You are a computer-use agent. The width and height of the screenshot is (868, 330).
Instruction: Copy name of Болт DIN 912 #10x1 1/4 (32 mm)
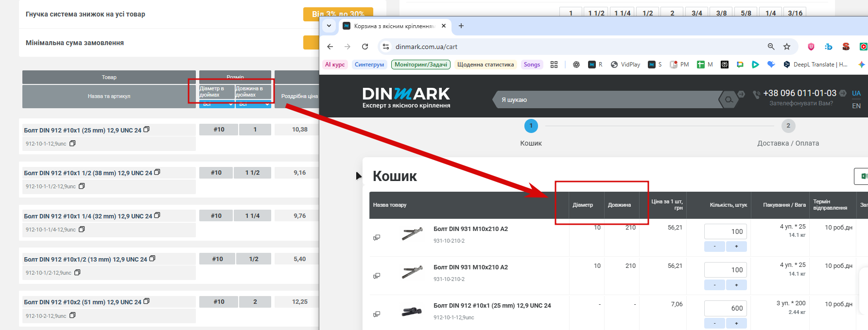tap(157, 215)
